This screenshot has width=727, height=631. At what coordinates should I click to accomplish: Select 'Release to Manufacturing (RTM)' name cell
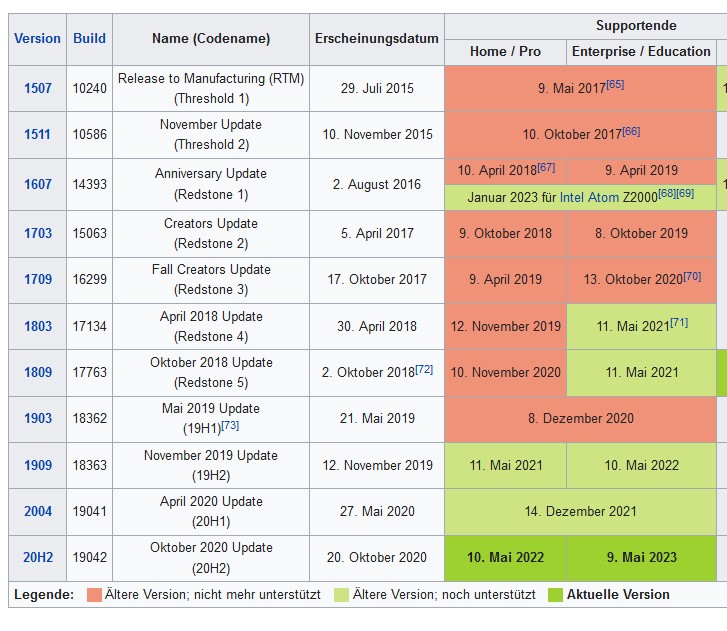tap(211, 89)
